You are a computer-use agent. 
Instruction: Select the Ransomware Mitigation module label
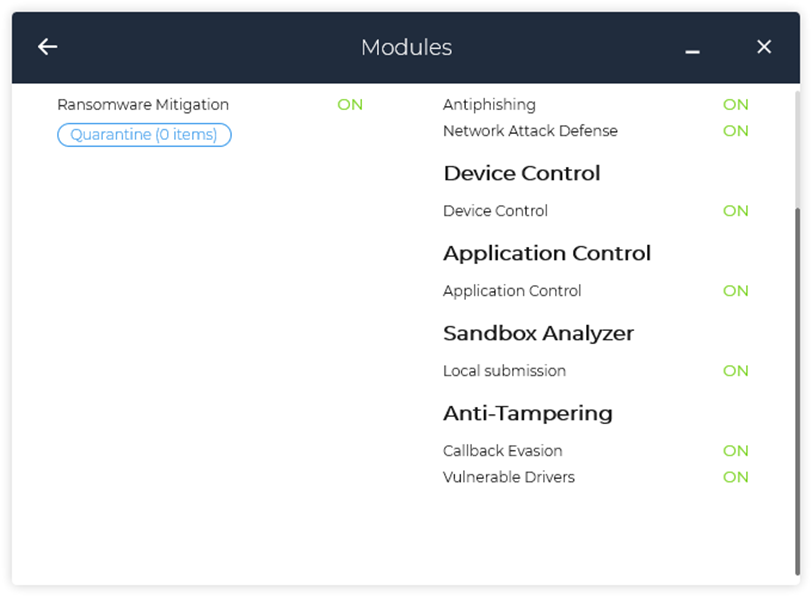coord(143,105)
